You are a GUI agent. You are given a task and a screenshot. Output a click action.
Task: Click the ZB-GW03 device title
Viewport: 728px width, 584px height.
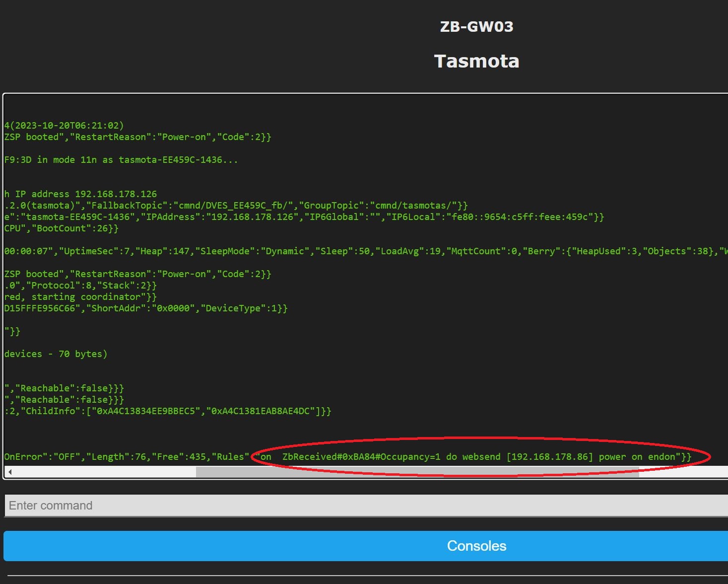476,27
